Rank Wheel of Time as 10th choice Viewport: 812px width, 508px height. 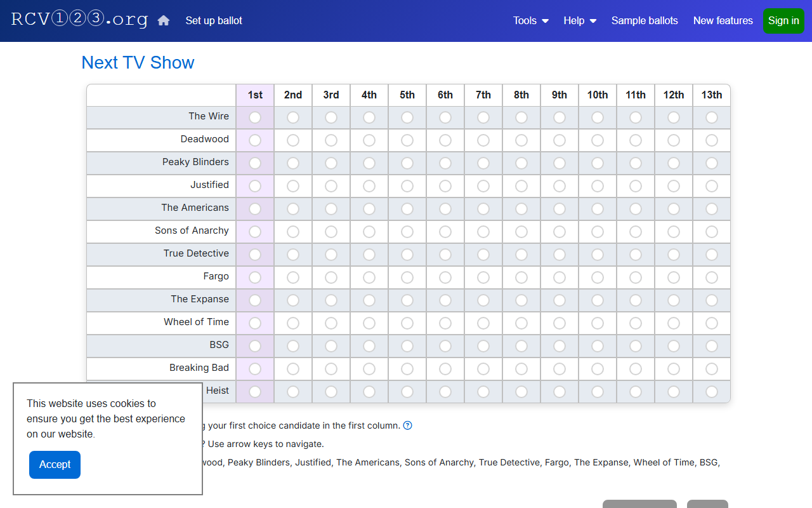coord(598,323)
